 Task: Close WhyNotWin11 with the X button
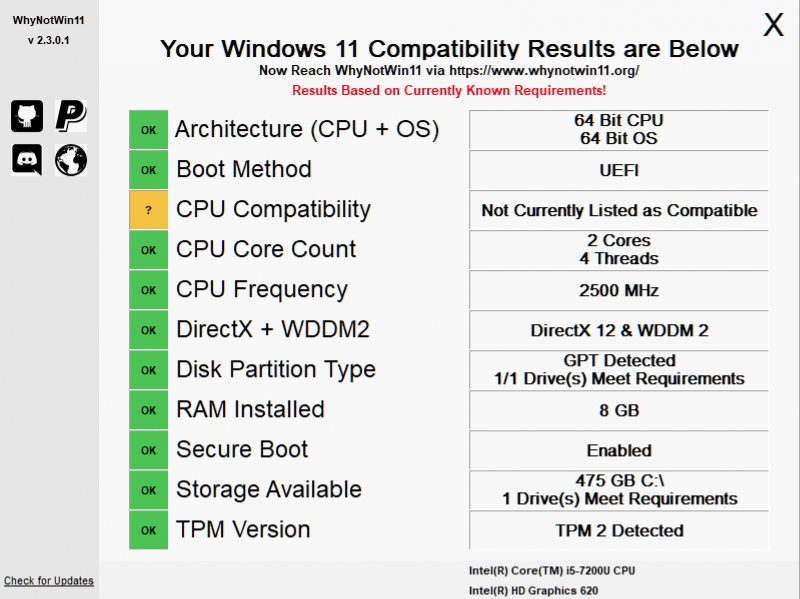[773, 25]
